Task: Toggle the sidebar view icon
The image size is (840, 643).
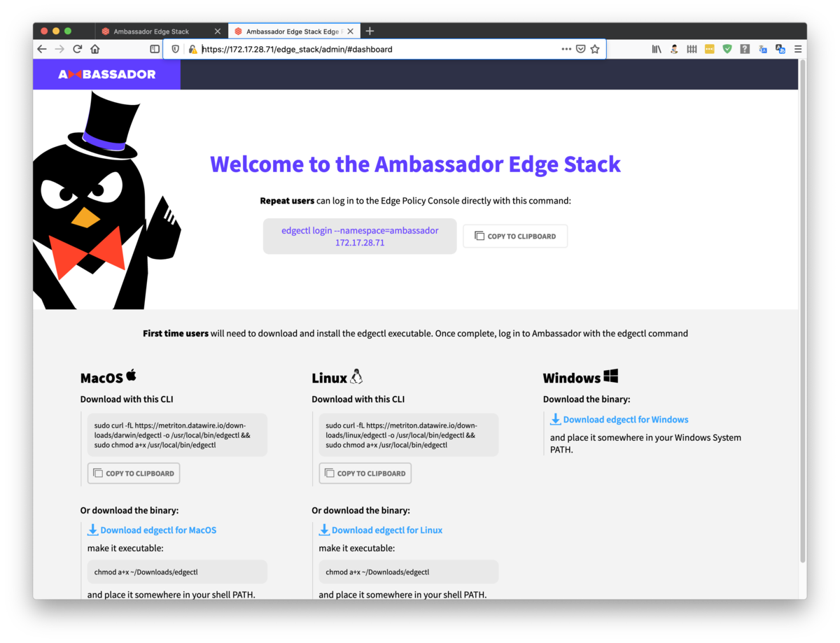Action: click(155, 50)
